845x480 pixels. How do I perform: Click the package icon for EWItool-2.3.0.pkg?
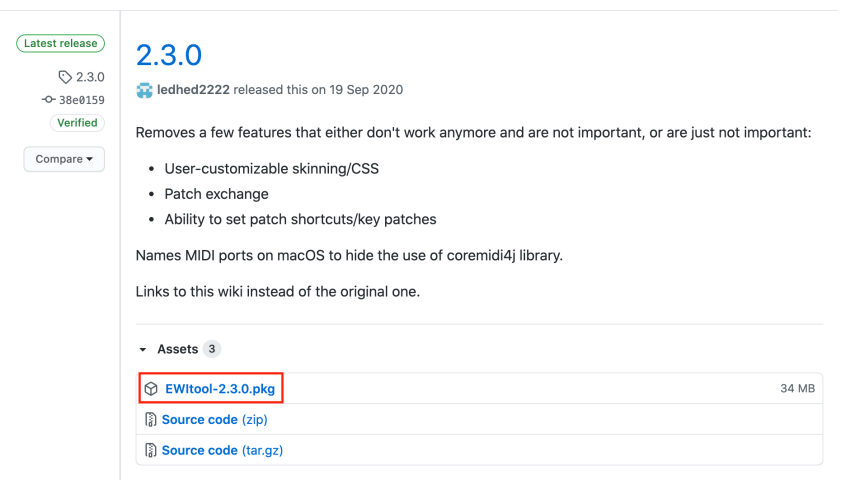click(151, 388)
